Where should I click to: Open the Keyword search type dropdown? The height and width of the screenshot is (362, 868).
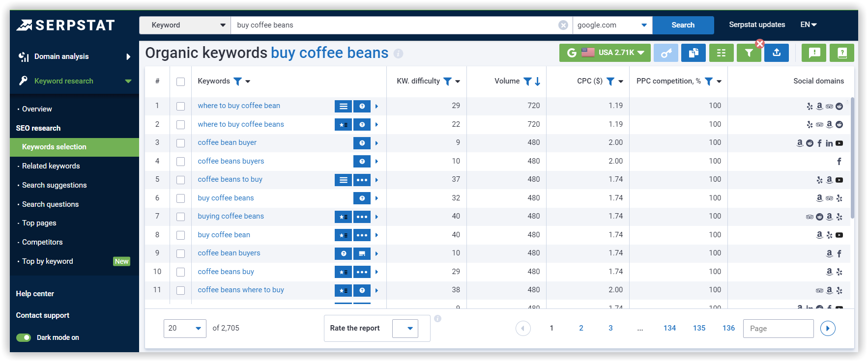pos(185,25)
